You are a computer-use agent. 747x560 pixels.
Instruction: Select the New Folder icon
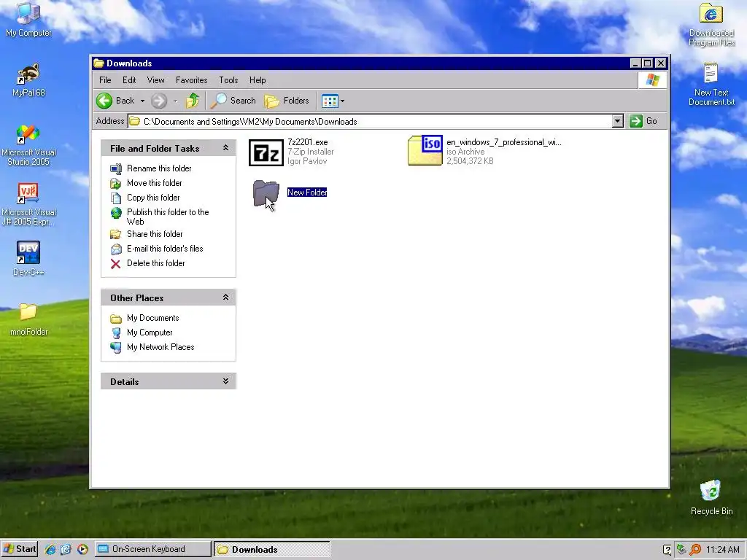[266, 193]
